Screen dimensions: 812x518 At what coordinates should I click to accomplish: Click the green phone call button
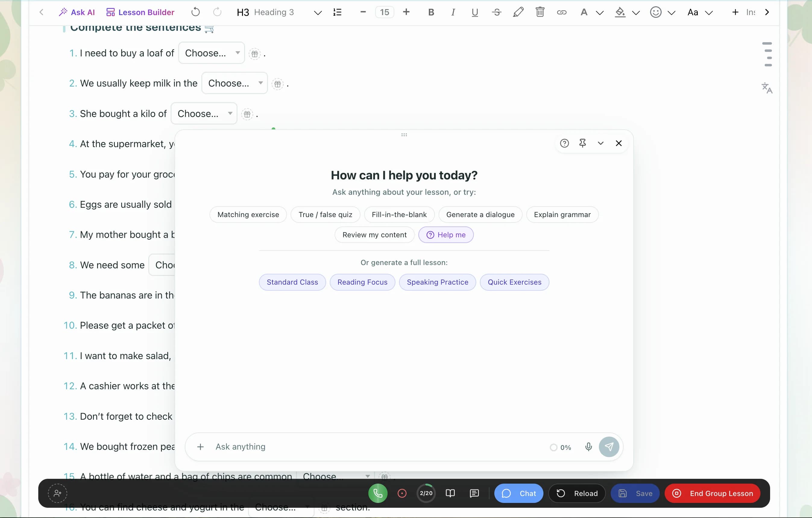coord(378,493)
